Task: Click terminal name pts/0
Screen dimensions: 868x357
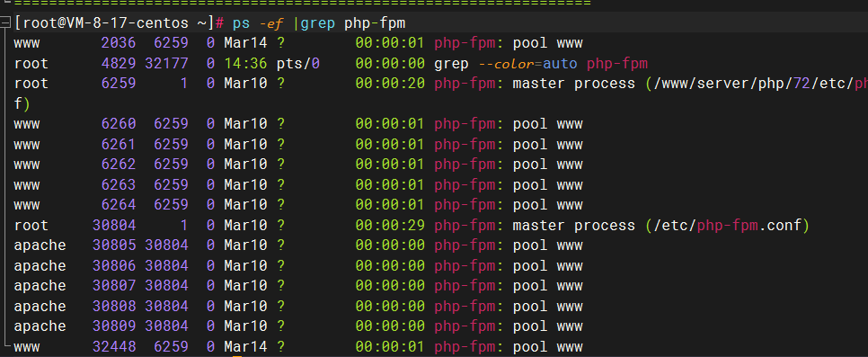Action: point(298,65)
